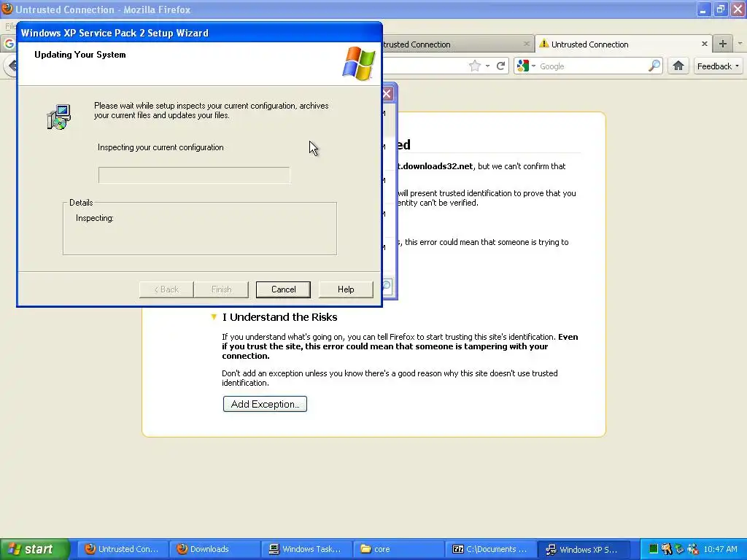
Task: Go to the Firefox home page
Action: point(678,66)
